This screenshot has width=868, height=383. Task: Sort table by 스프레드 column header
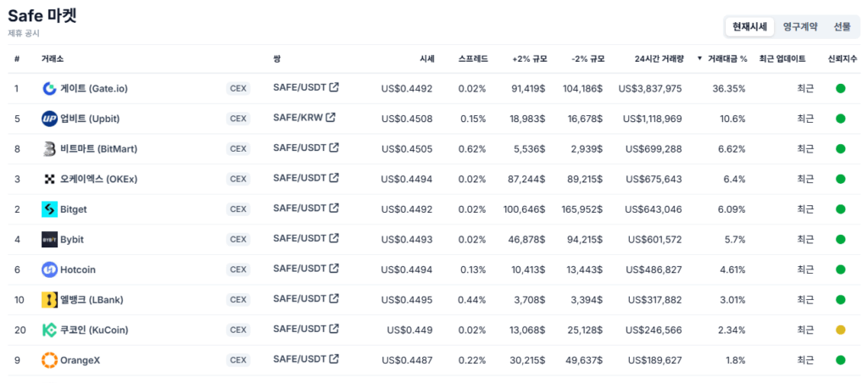coord(473,58)
